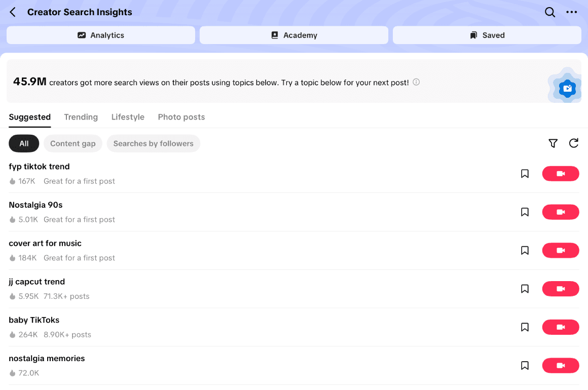
Task: Bookmark the baby TikToks topic
Action: [x=525, y=327]
